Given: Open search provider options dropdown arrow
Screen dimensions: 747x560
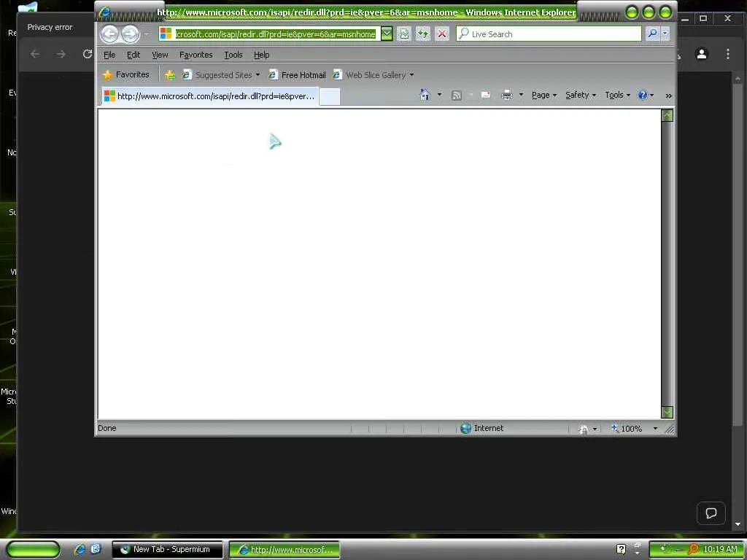Looking at the screenshot, I should pyautogui.click(x=665, y=34).
